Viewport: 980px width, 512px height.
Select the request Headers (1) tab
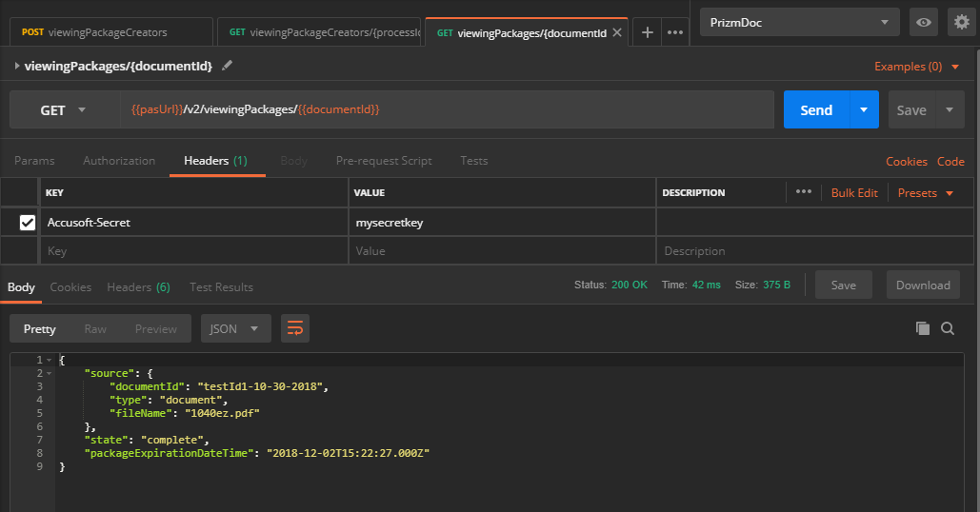(215, 161)
